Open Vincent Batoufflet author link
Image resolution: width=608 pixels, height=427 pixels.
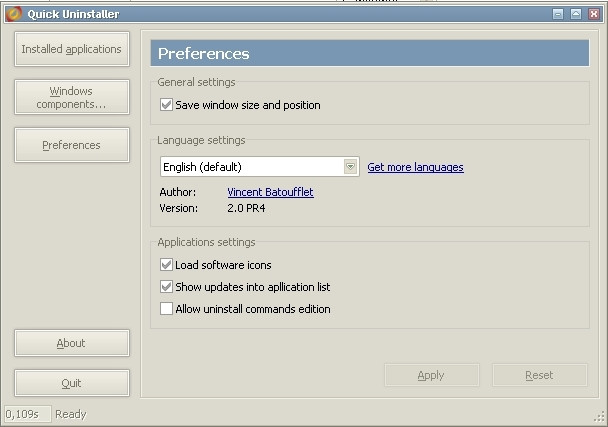pos(270,192)
